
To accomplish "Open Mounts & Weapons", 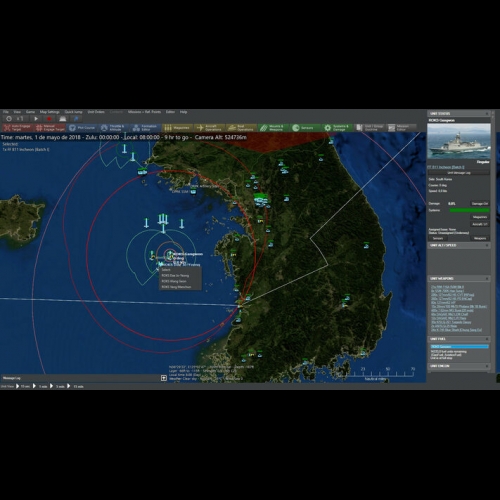I will click(273, 128).
